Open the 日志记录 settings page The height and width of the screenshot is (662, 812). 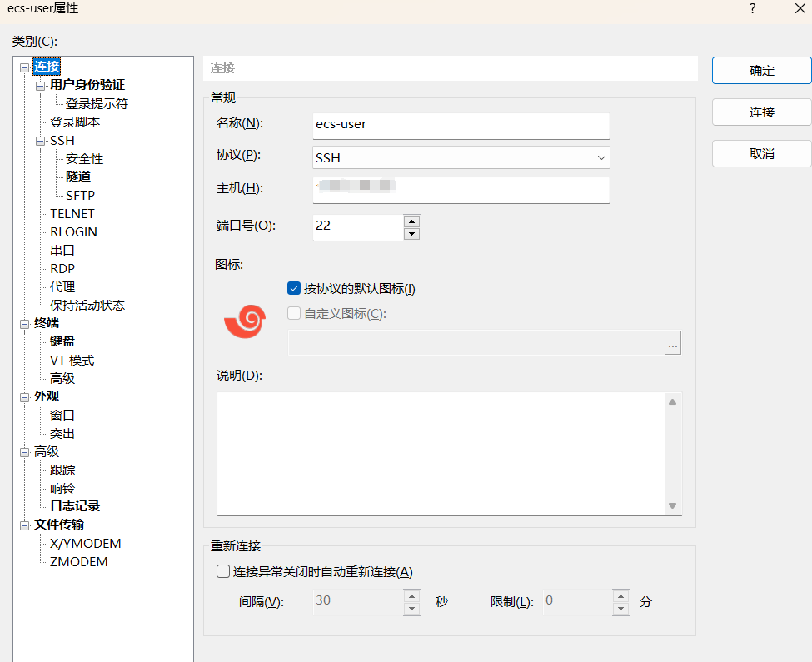point(75,506)
